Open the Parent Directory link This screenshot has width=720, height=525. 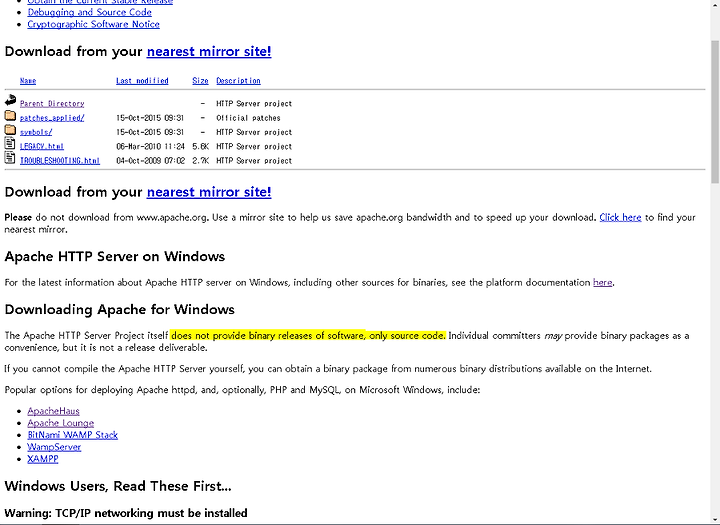(52, 104)
